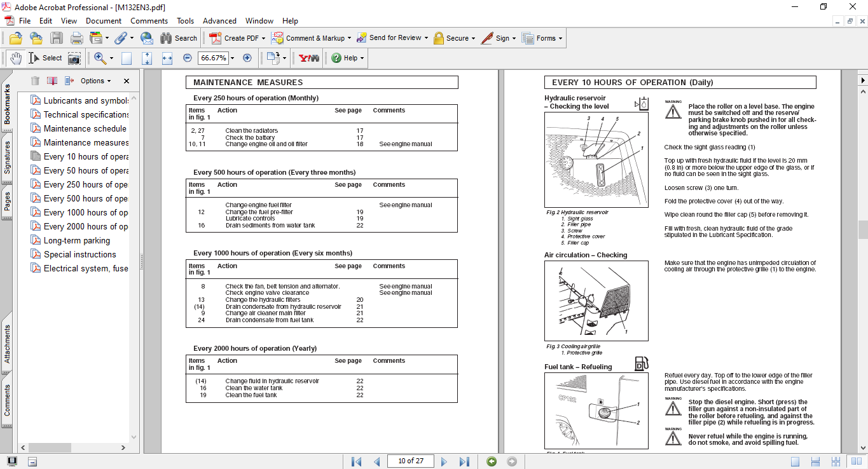868x469 pixels.
Task: Activate the Hand tool
Action: (x=16, y=58)
